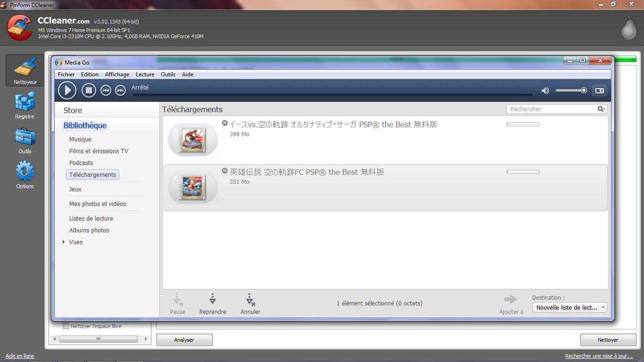Open the Jeux section
Image resolution: width=644 pixels, height=362 pixels.
(x=75, y=189)
